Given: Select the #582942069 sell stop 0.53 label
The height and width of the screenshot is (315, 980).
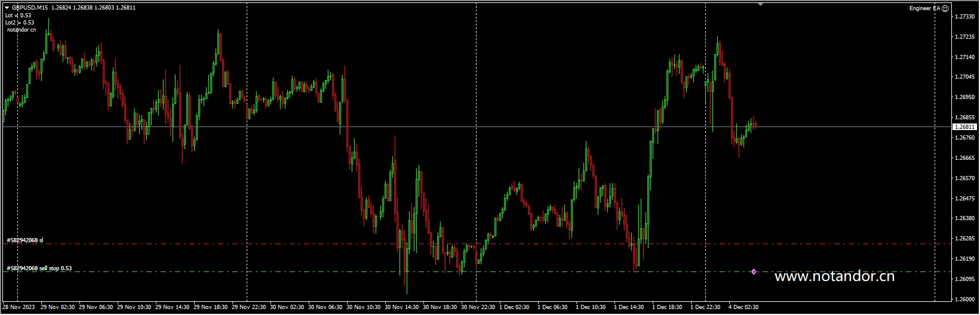Looking at the screenshot, I should pyautogui.click(x=39, y=268).
